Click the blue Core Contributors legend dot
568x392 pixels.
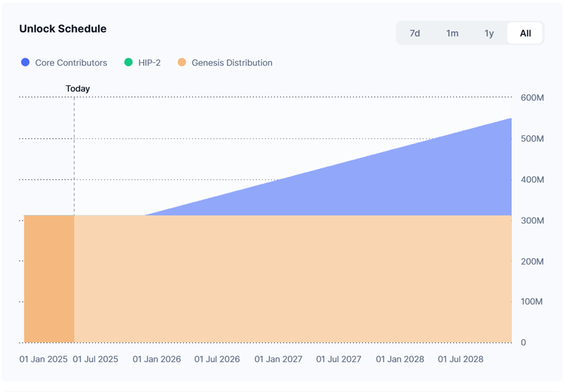point(25,62)
